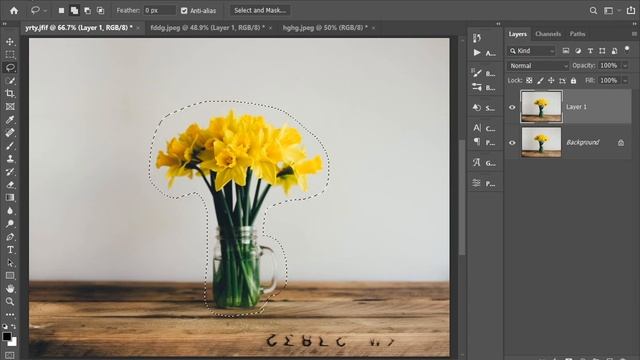This screenshot has height=360, width=640.
Task: Select the Path Selection tool
Action: 10,263
